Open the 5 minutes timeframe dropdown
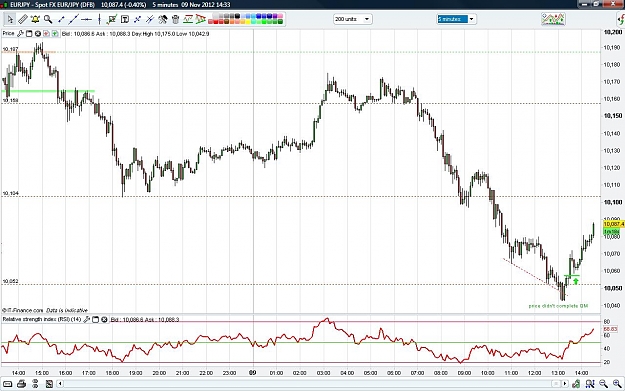The height and width of the screenshot is (391, 625). 472,19
